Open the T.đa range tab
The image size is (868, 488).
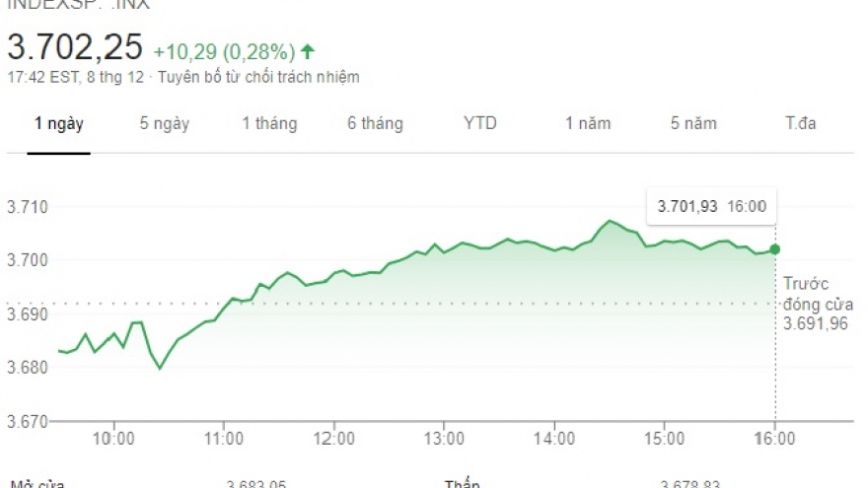pos(800,124)
